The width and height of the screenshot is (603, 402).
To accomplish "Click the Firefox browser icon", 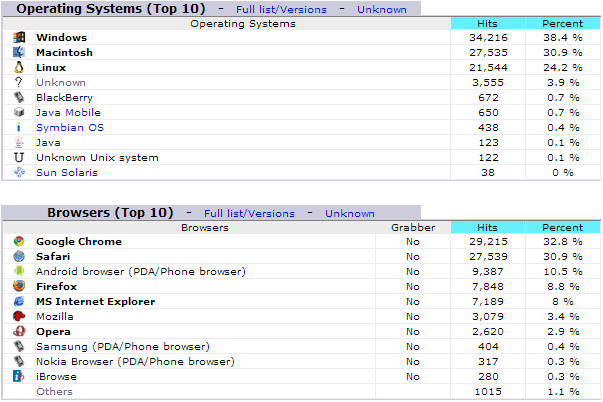I will pyautogui.click(x=18, y=286).
